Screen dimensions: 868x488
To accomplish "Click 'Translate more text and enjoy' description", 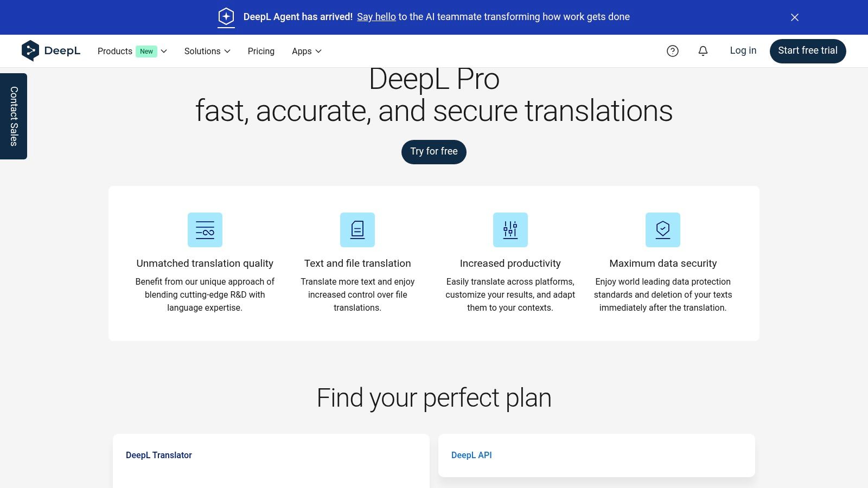I will point(358,294).
